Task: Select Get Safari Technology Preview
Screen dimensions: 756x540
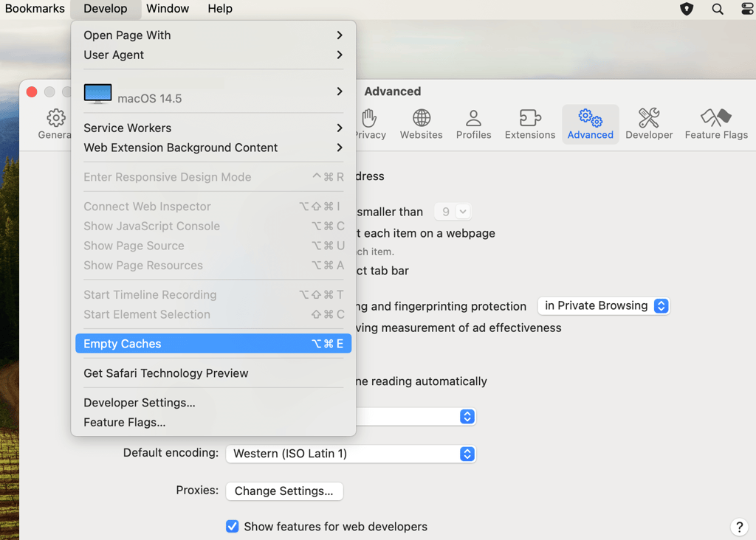Action: [213, 373]
